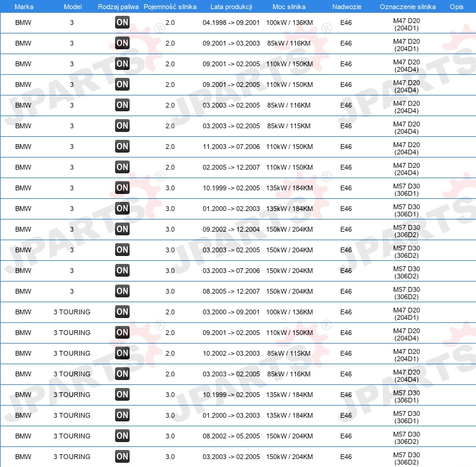476x467 pixels.
Task: Click M57 D30 (306D2) in the 09.2002 -> 12.2004 row
Action: (x=407, y=231)
